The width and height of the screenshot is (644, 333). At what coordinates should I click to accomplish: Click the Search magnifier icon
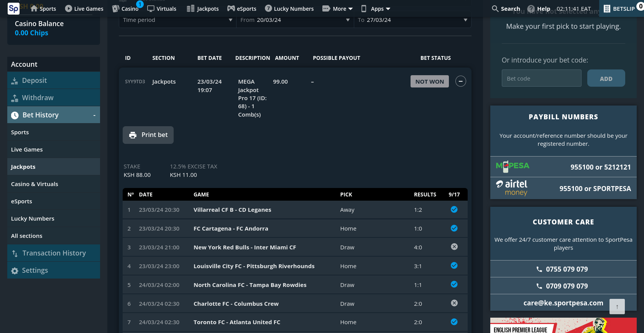495,8
